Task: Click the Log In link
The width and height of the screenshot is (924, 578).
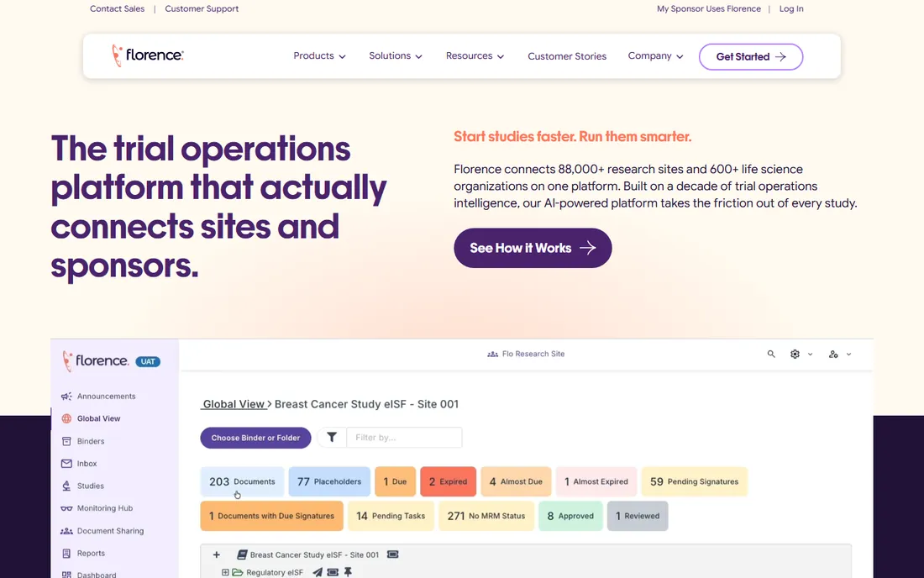Action: (791, 9)
